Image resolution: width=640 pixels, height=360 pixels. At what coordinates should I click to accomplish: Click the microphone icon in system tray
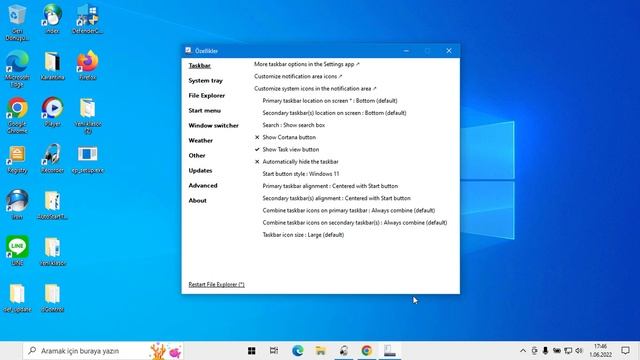[x=545, y=351]
